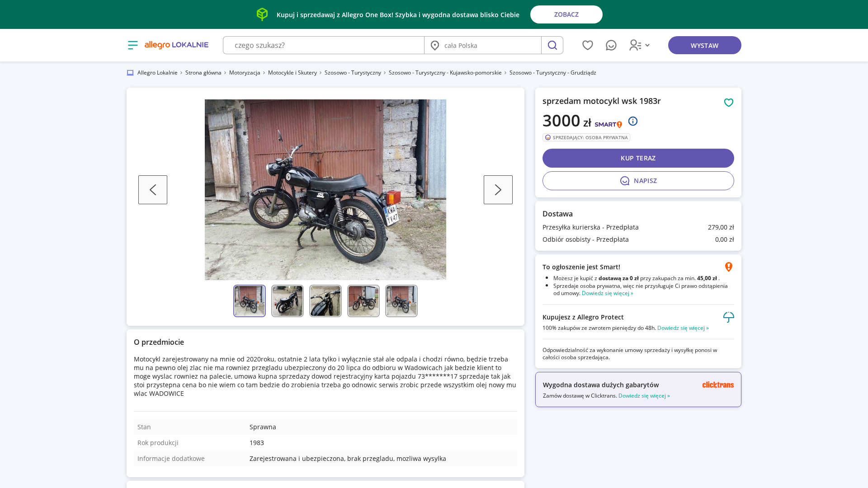868x488 pixels.
Task: Show next photo with right arrow
Action: (x=498, y=190)
